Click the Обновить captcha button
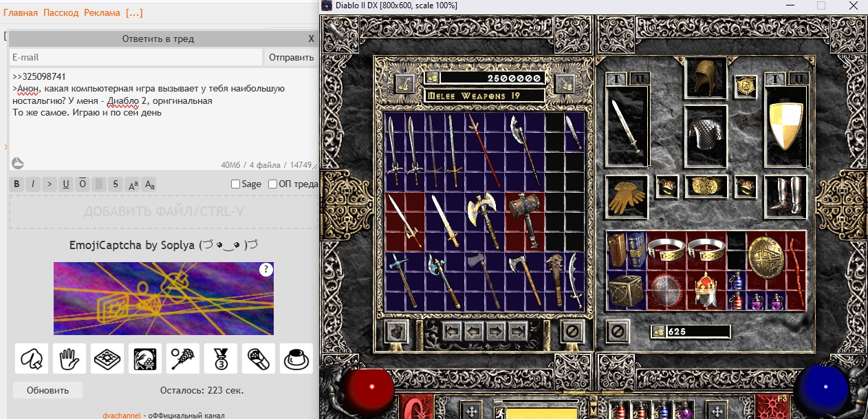 (x=48, y=390)
